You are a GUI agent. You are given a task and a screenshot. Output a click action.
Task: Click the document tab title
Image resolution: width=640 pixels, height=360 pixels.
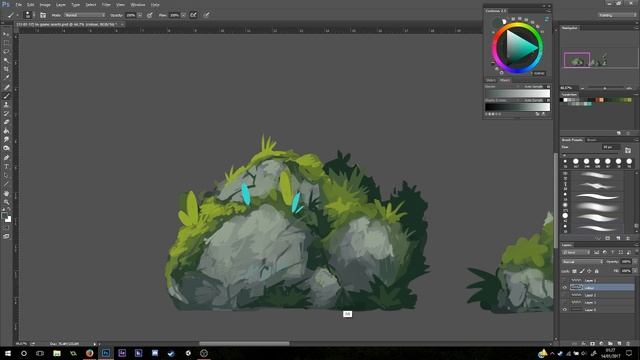pyautogui.click(x=67, y=24)
